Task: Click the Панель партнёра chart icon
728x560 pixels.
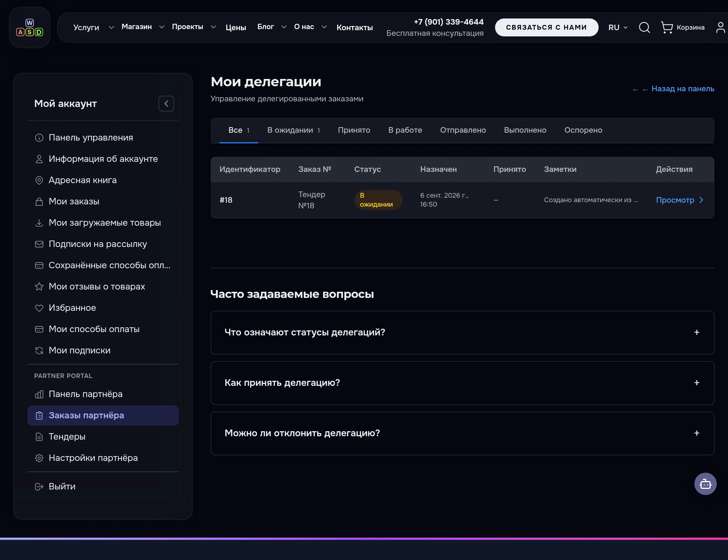Action: tap(39, 394)
